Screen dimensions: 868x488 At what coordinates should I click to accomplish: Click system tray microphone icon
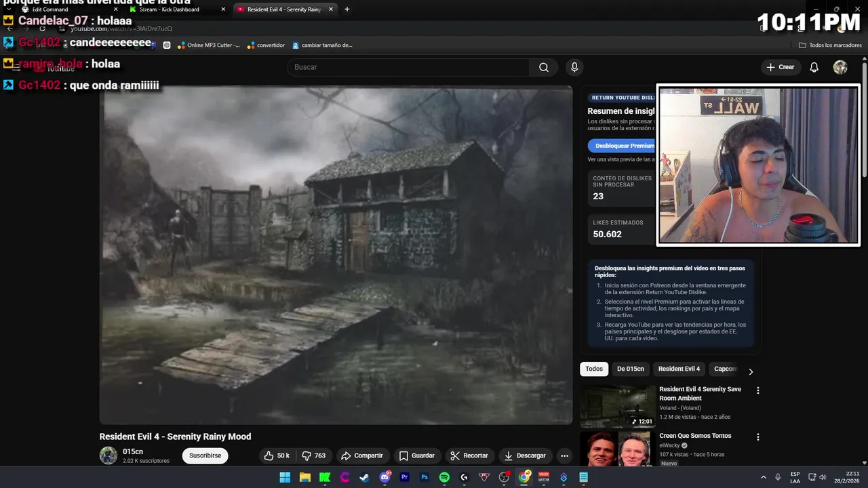tap(778, 477)
